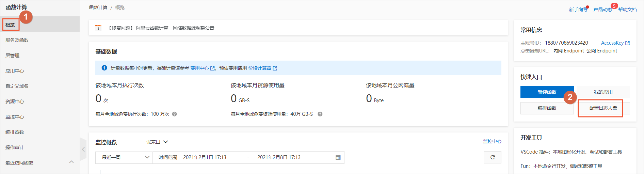Refresh the monitoring overview
Screen dimensions: 644x174
click(x=493, y=157)
